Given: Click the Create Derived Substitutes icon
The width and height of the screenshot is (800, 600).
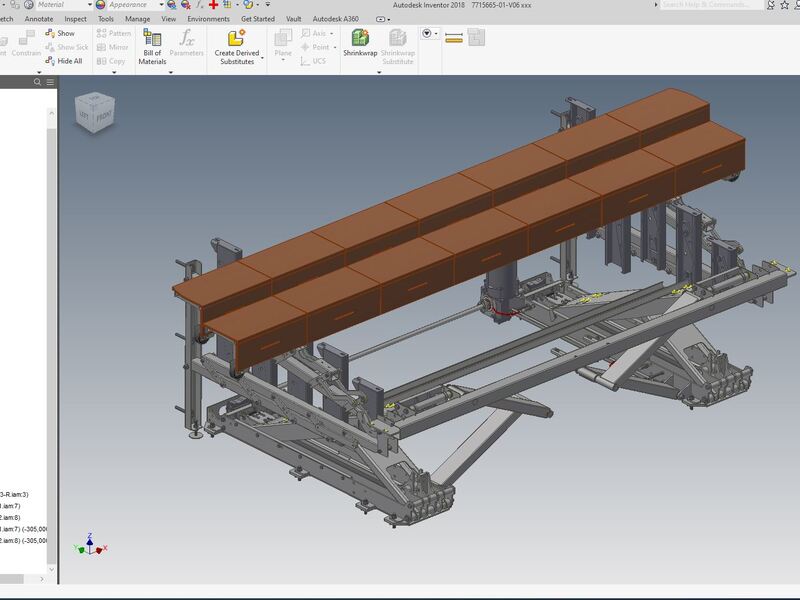Looking at the screenshot, I should [237, 38].
